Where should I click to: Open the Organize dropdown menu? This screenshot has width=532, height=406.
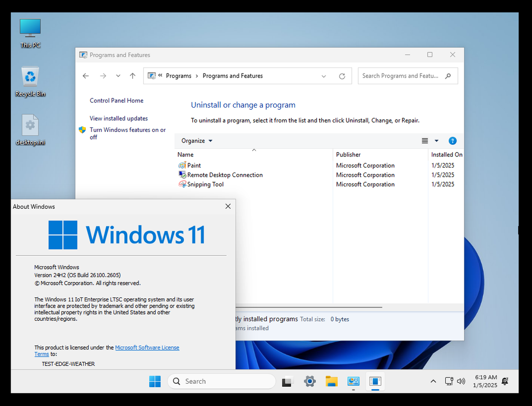tap(197, 141)
